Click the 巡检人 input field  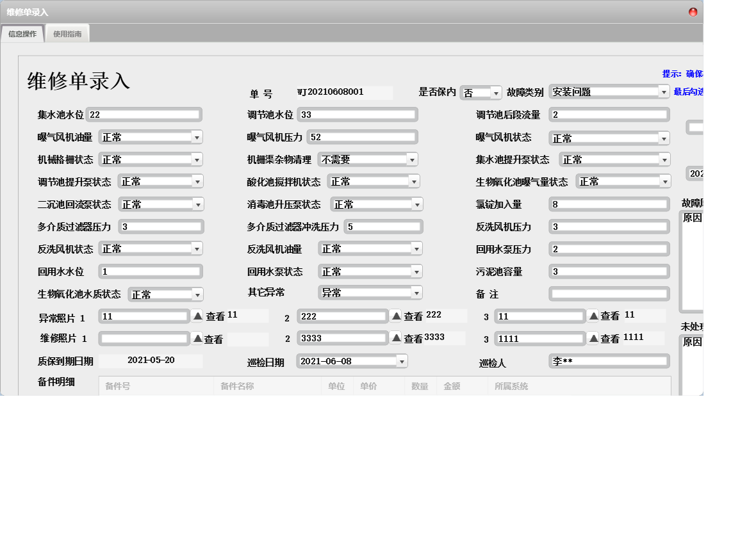(x=609, y=362)
